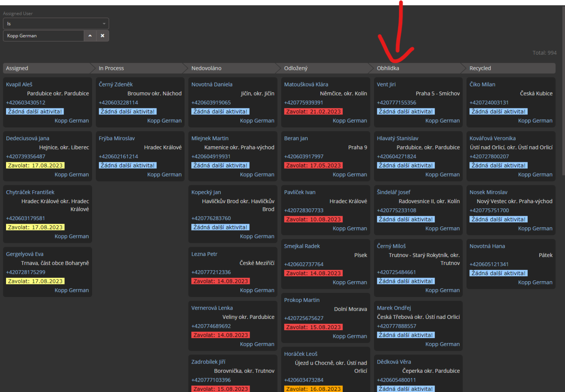The width and height of the screenshot is (565, 392).
Task: Click red Zavolat: 21.02.2023 activity label
Action: click(x=313, y=112)
